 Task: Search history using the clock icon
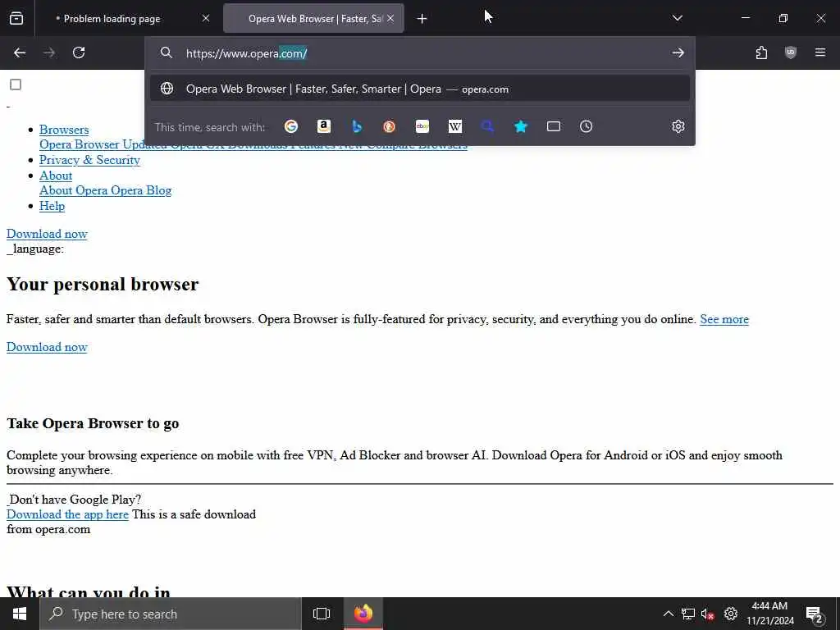[x=586, y=126]
